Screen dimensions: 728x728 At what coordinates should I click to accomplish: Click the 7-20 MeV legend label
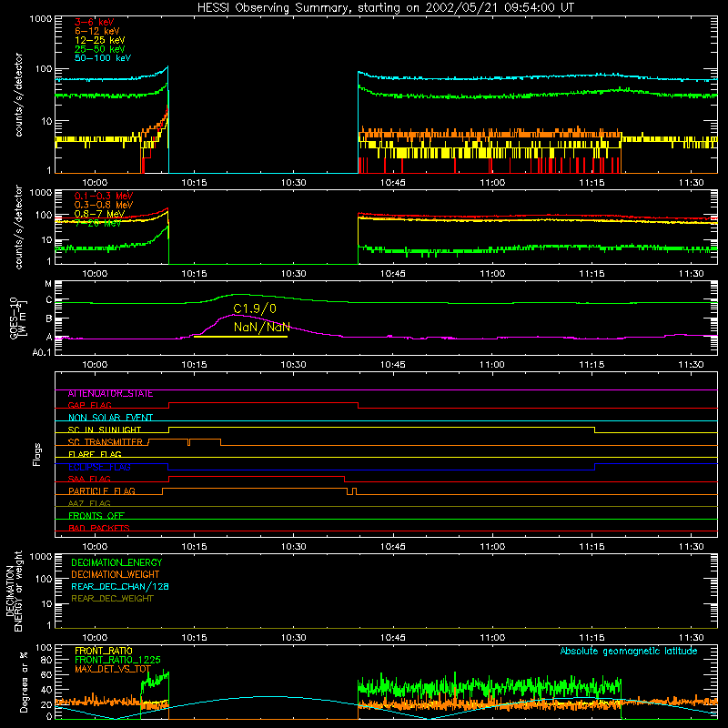click(x=98, y=223)
